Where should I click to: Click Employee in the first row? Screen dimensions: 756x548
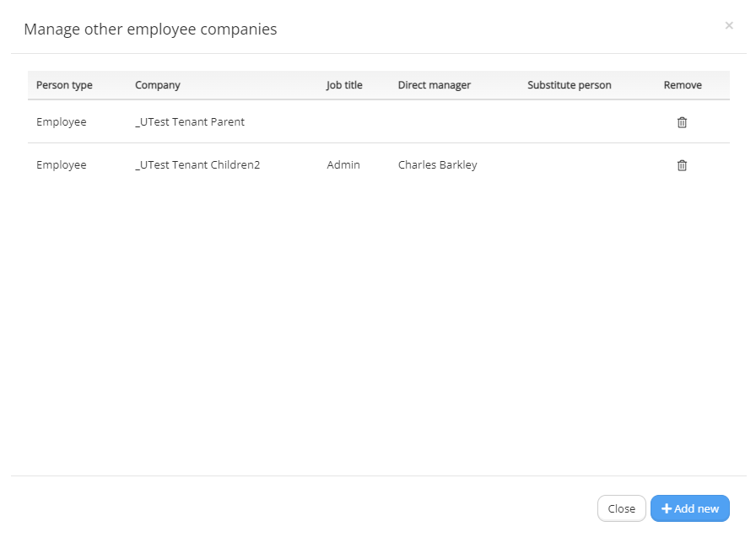(62, 122)
